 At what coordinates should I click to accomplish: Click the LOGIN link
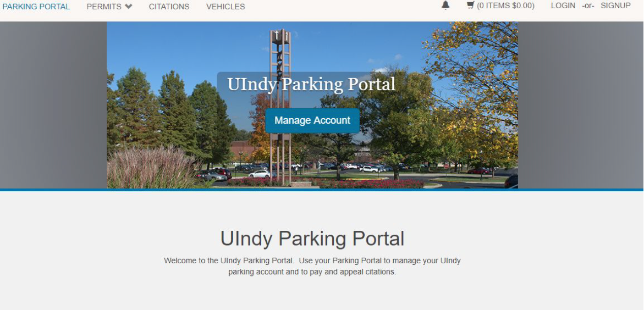[x=563, y=5]
